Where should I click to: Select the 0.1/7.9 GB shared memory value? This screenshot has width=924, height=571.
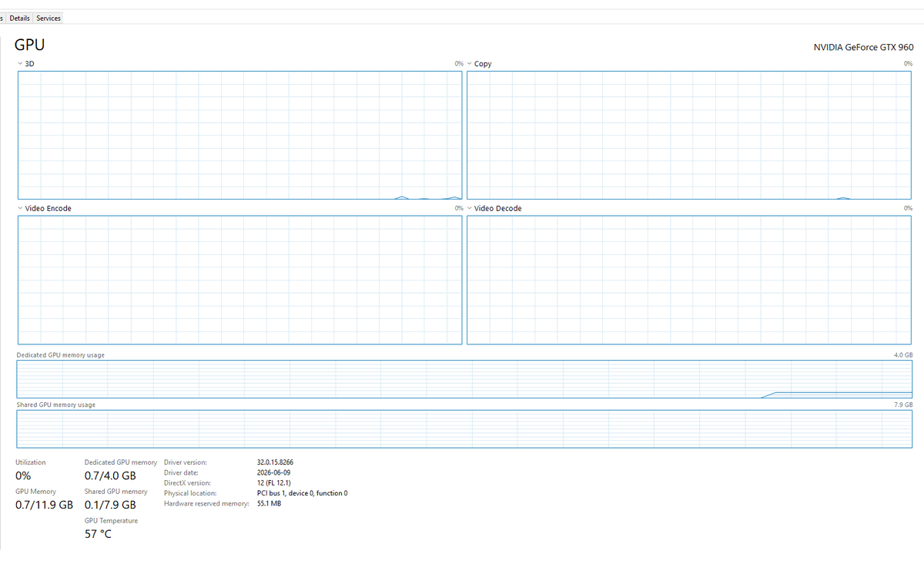(110, 505)
